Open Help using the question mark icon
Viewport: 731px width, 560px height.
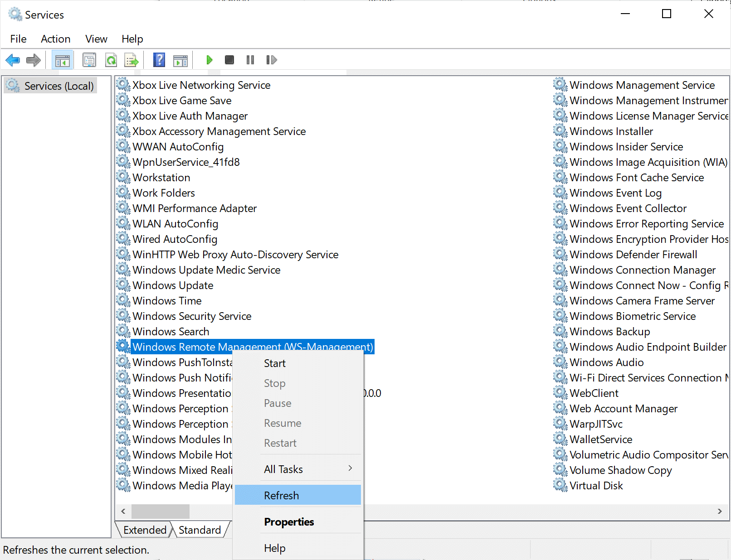coord(159,59)
